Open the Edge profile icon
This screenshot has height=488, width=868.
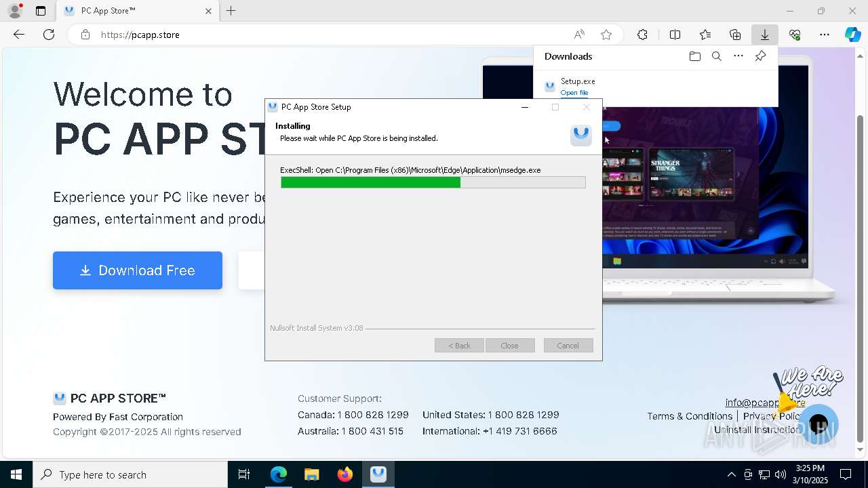15,11
